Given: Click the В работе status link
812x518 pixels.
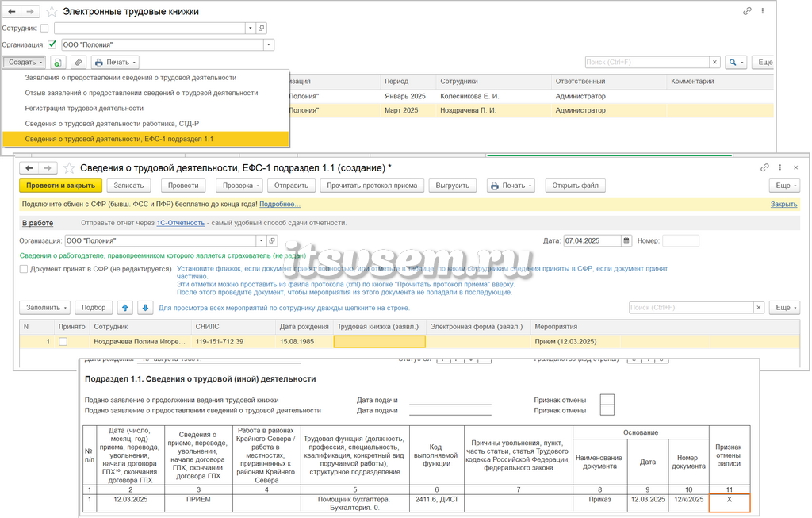Looking at the screenshot, I should click(x=37, y=223).
